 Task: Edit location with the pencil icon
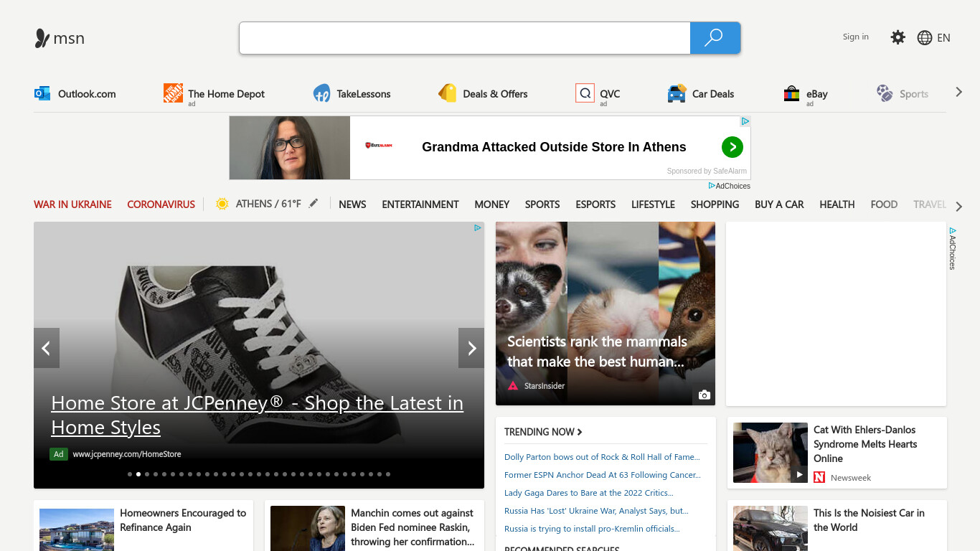[x=314, y=204]
